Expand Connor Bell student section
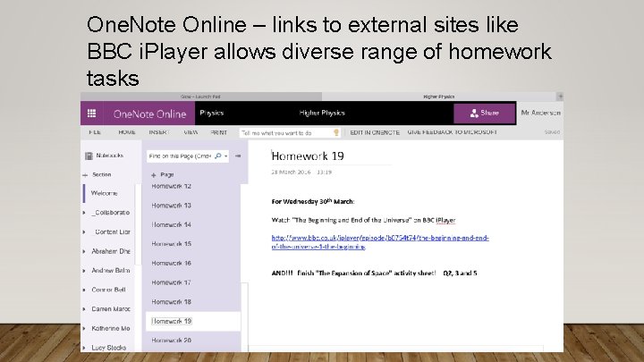 [84, 290]
